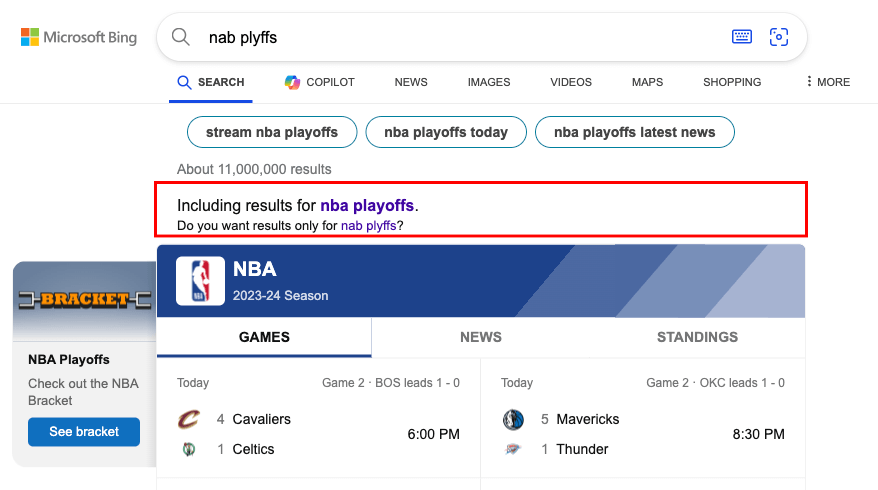The image size is (878, 490).
Task: Click the See bracket button
Action: pos(84,432)
